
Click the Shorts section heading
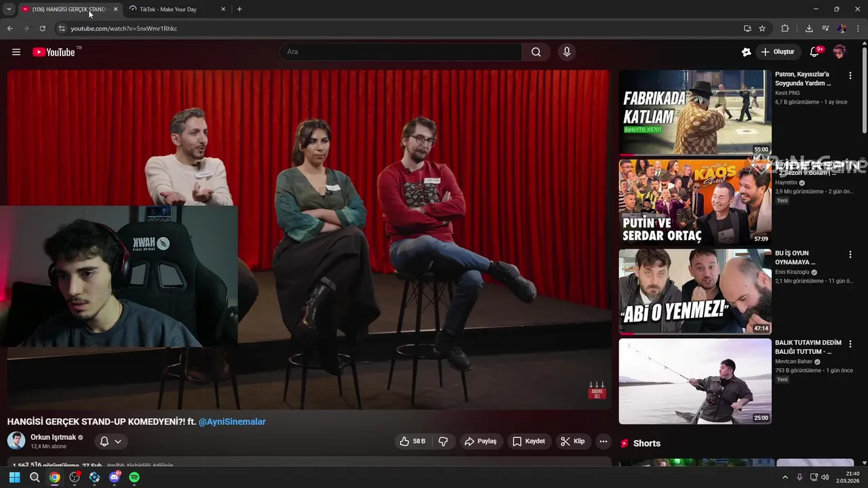click(x=646, y=443)
